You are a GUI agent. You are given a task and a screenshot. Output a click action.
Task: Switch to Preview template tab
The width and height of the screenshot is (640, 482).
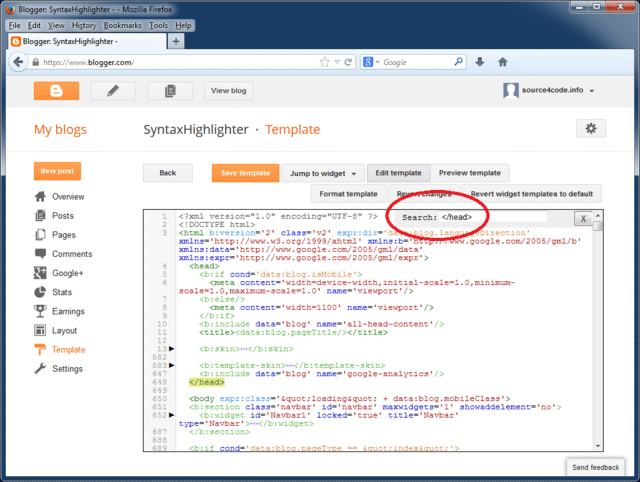tap(470, 173)
